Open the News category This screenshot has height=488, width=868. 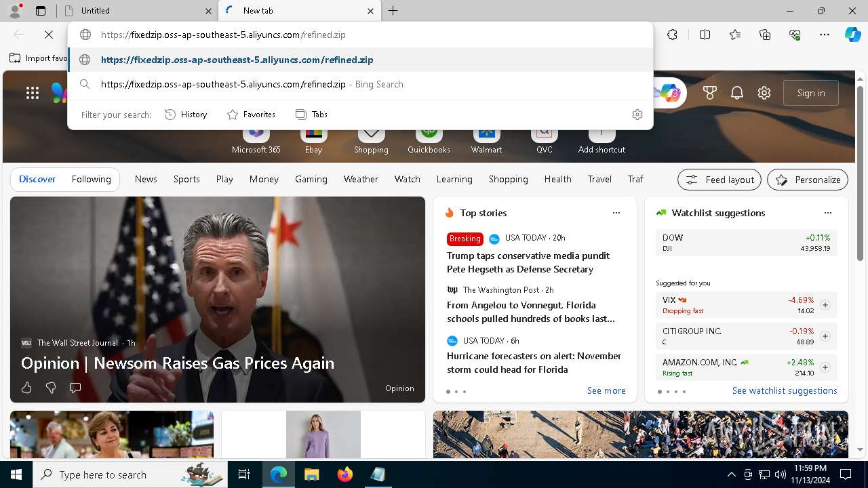tap(146, 179)
